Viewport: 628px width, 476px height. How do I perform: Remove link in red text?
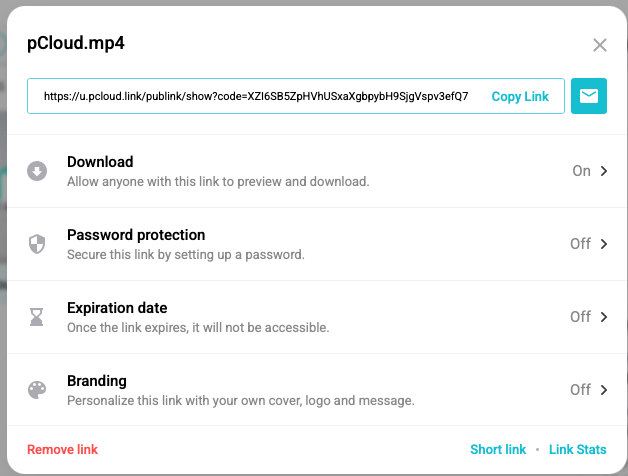(x=62, y=450)
